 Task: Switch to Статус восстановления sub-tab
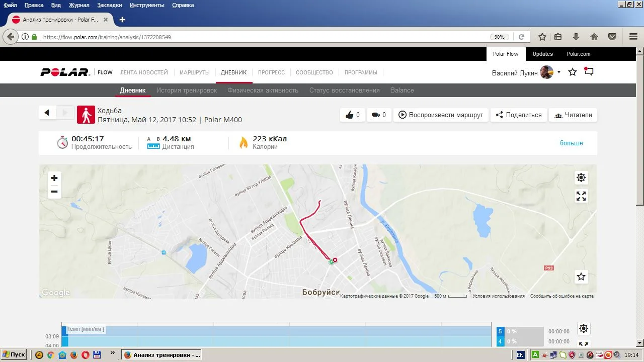(x=345, y=90)
